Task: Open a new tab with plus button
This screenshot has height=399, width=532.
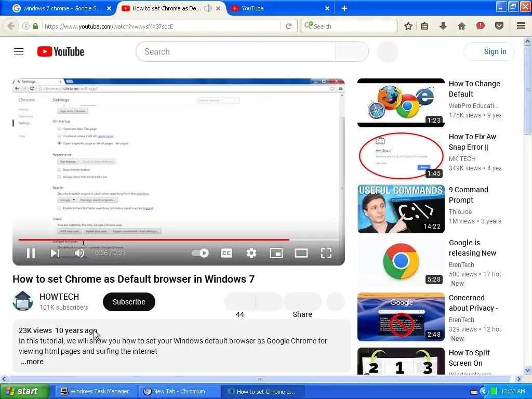Action: [344, 8]
